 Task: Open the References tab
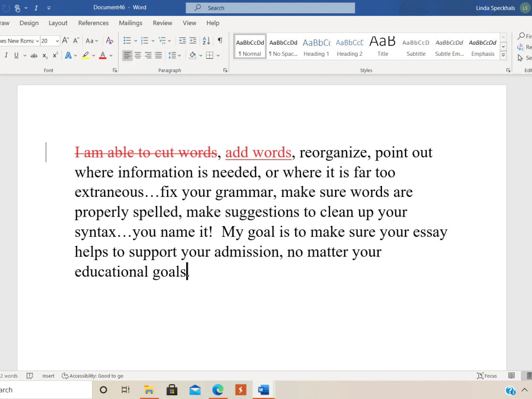point(93,23)
